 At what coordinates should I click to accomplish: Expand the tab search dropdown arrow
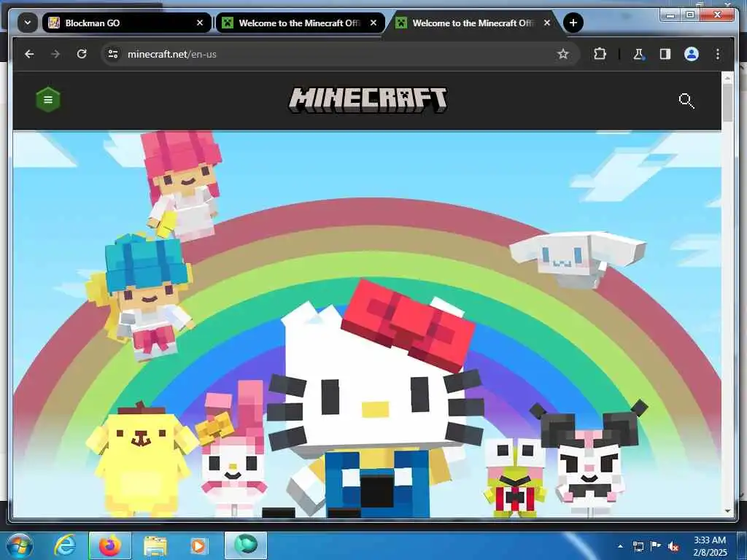(28, 23)
